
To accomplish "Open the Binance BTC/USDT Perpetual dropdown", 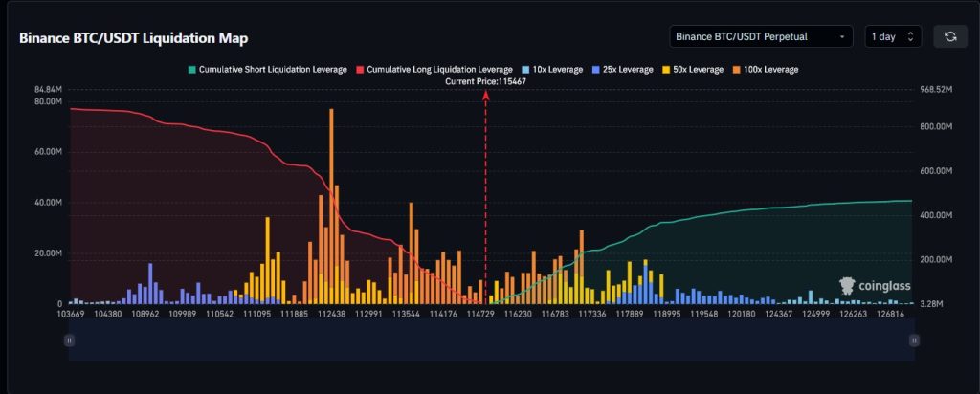I will click(x=761, y=36).
